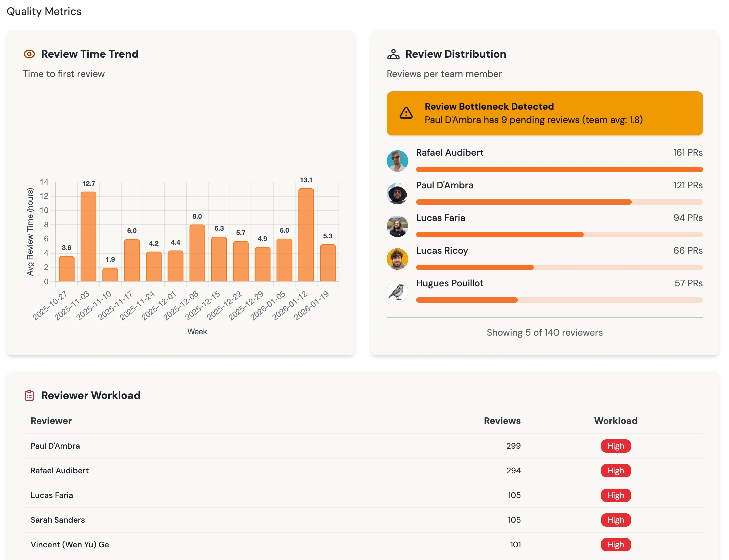Click the warning triangle in the bottleneck alert
Screen dimensions: 729x560
pyautogui.click(x=406, y=113)
